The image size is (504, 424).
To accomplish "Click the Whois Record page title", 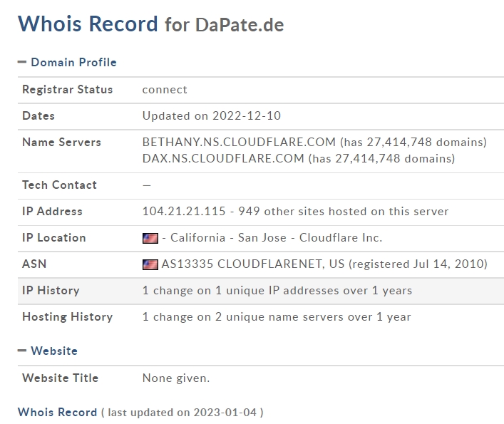I will point(88,24).
